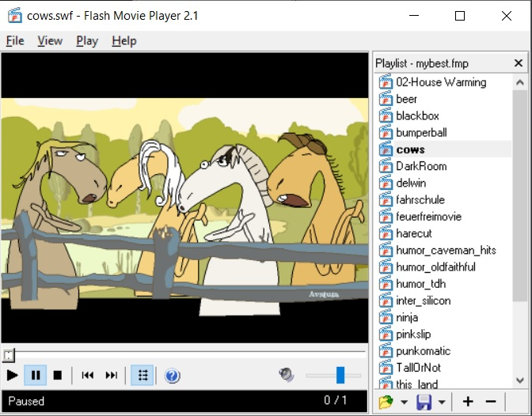
Task: Select pinkslip in the playlist
Action: tap(413, 335)
